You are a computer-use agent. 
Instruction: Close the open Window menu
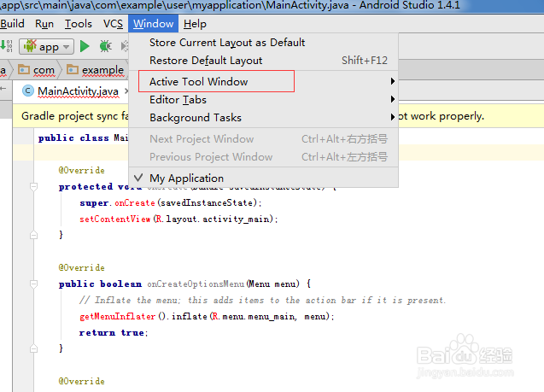point(154,24)
